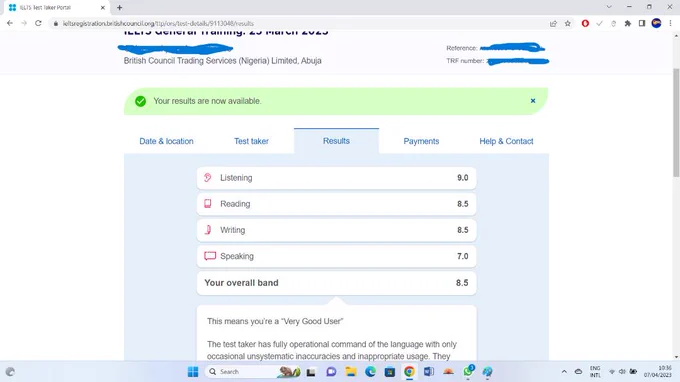
Task: Open the Windows Start menu
Action: point(193,372)
